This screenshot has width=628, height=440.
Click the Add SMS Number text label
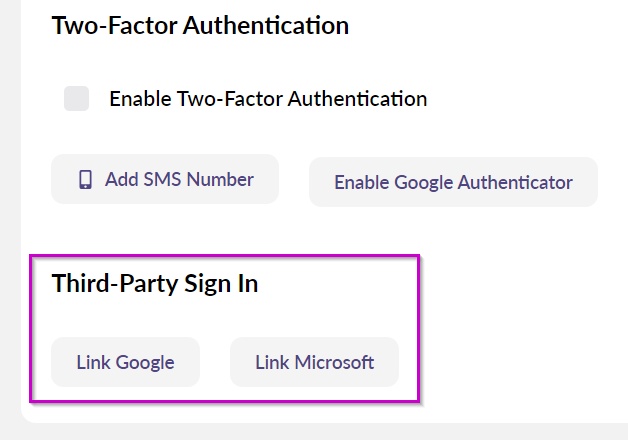(179, 179)
